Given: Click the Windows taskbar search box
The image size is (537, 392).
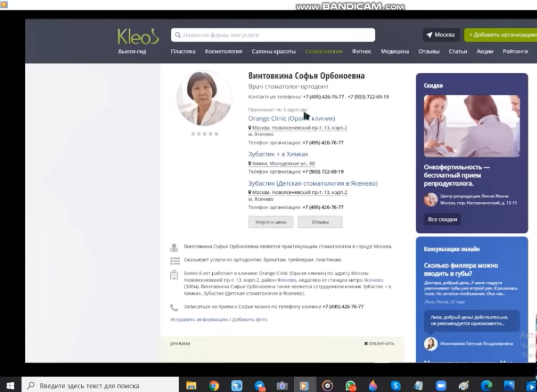Looking at the screenshot, I should (100, 385).
